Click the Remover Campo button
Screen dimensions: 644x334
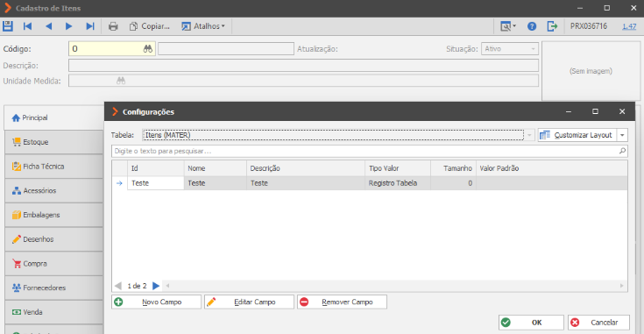tap(342, 302)
